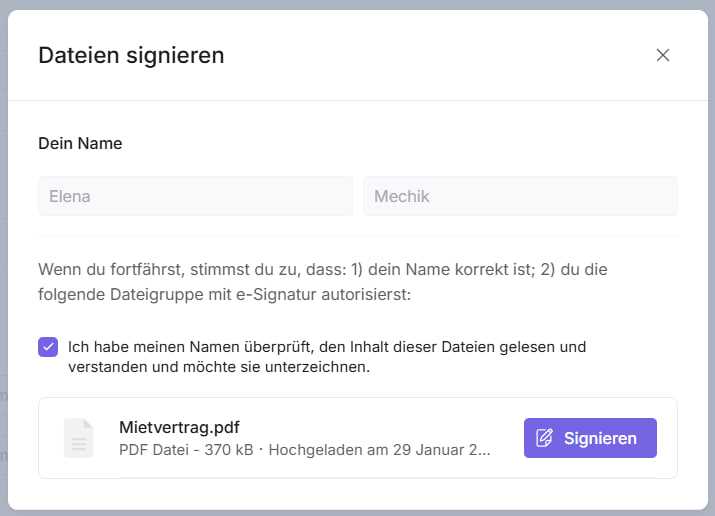
Task: Click the PDF document icon beside Mietvertrag.pdf
Action: 80,438
